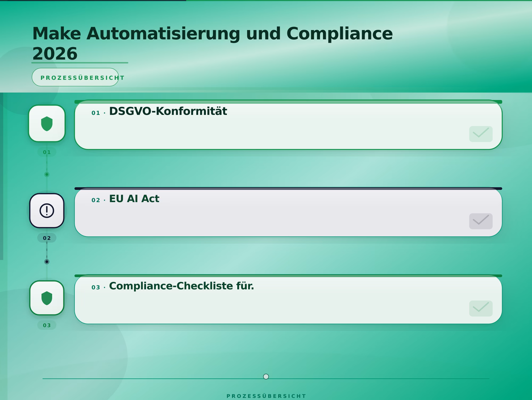Toggle the checkmark on DSGVO-Konformität card

[x=481, y=134]
